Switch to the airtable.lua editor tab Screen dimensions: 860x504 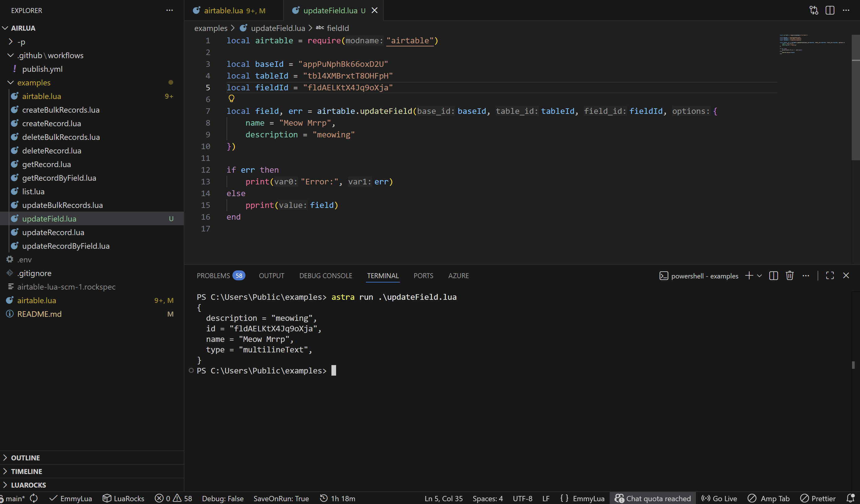pyautogui.click(x=223, y=11)
